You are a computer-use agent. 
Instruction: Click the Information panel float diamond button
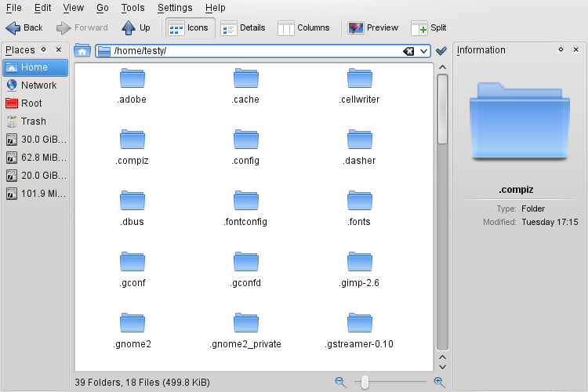pos(561,49)
